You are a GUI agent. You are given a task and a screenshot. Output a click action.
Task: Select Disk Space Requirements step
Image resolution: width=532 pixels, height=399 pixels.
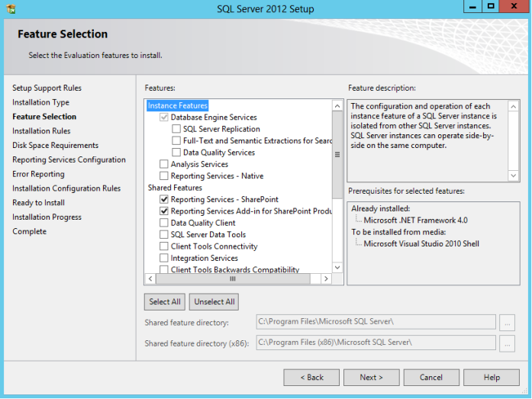click(55, 145)
